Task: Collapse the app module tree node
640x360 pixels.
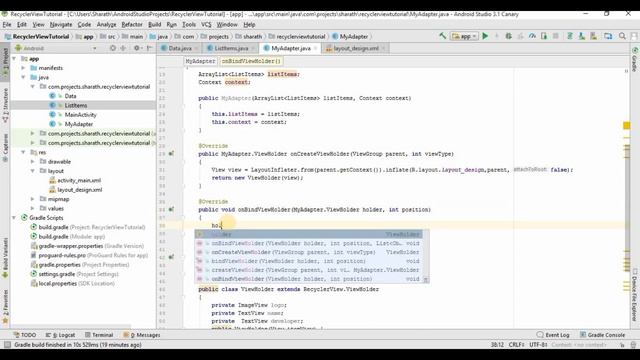Action: [14, 59]
